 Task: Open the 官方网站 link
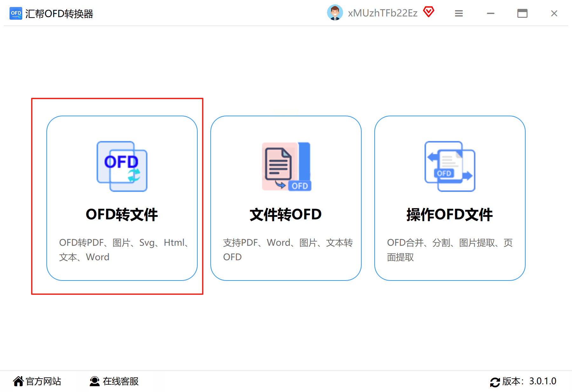coord(43,381)
